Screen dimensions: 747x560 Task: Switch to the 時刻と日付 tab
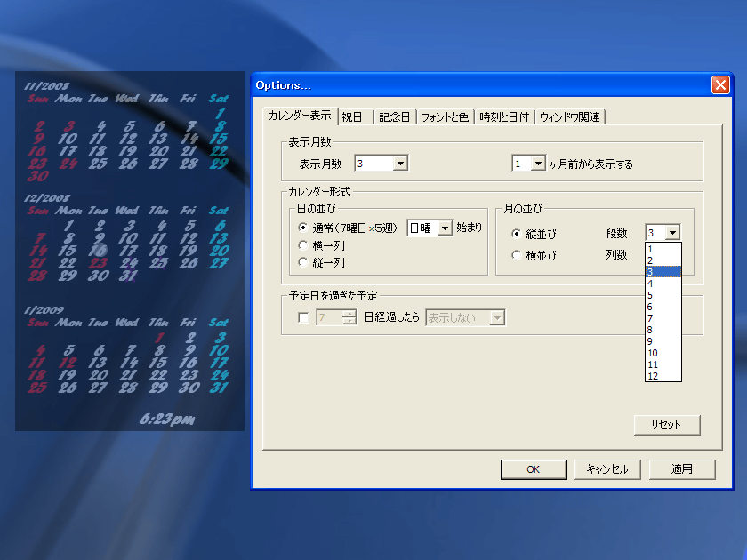tap(504, 117)
